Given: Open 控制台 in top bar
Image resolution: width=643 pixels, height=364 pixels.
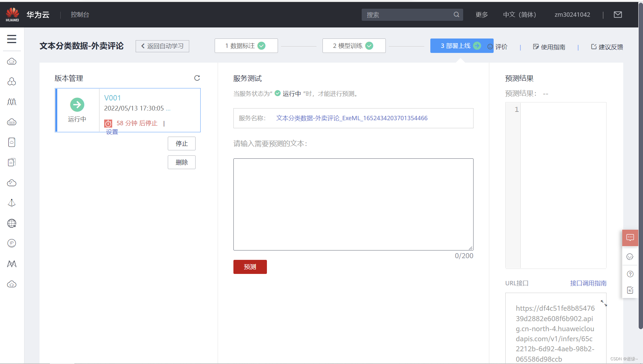Looking at the screenshot, I should coord(80,15).
